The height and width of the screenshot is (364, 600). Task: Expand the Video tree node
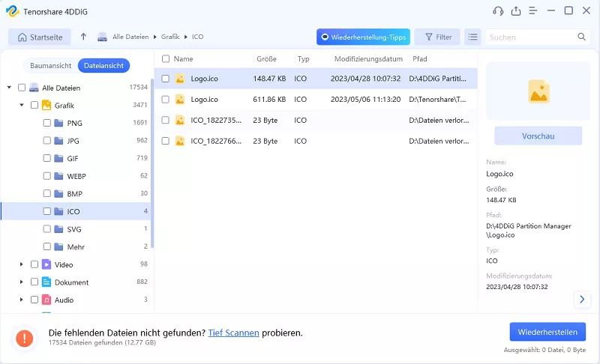point(22,264)
